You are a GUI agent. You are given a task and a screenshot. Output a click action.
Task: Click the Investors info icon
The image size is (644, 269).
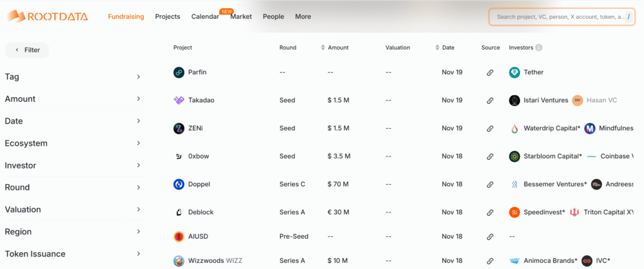(539, 48)
